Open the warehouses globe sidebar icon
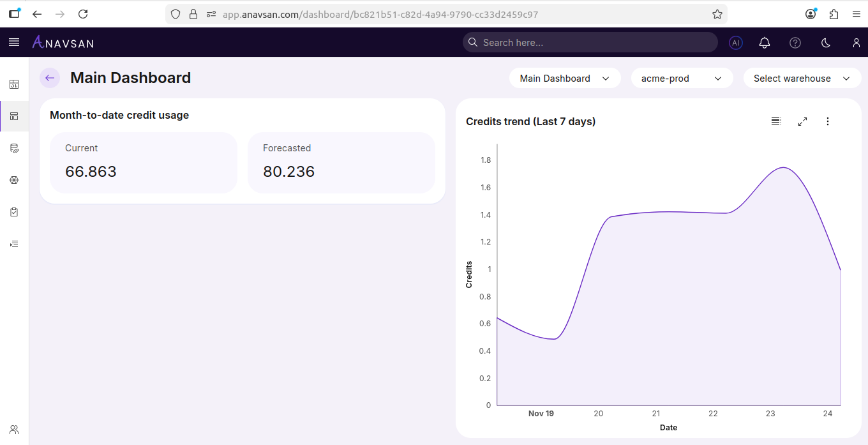This screenshot has width=868, height=445. click(x=14, y=180)
